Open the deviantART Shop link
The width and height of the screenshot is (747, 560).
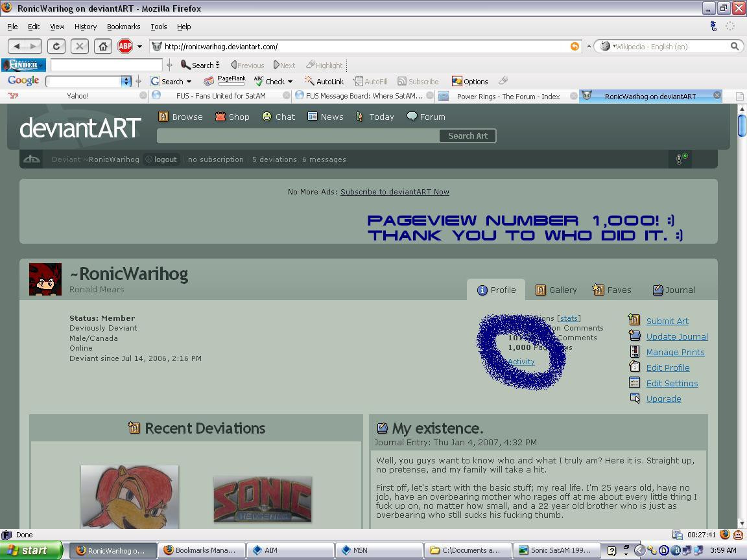(x=232, y=117)
